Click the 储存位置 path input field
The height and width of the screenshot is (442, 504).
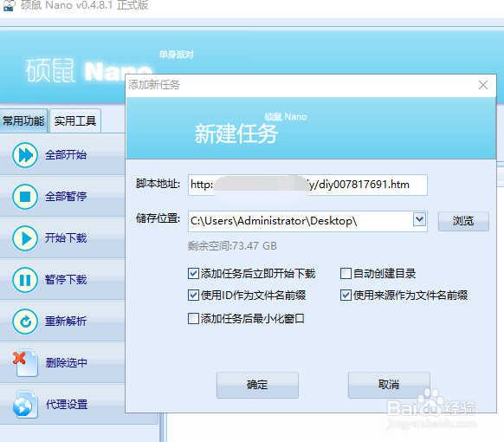(x=307, y=221)
